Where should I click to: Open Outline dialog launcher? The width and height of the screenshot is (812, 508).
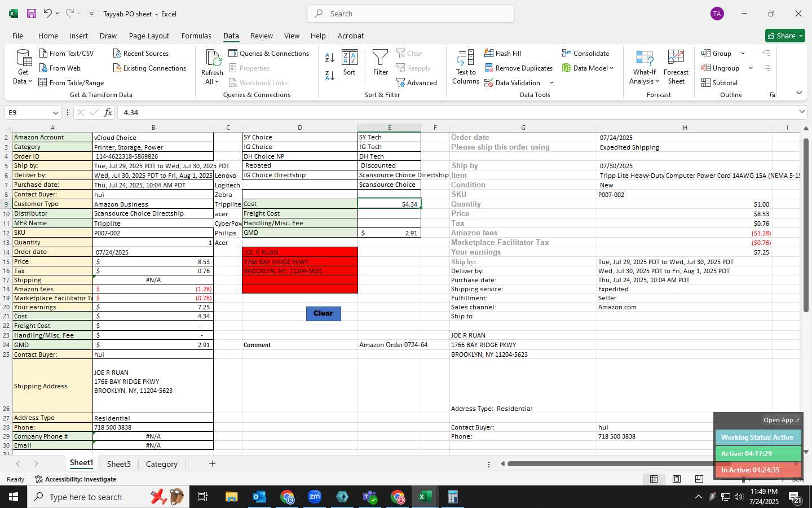click(x=773, y=95)
